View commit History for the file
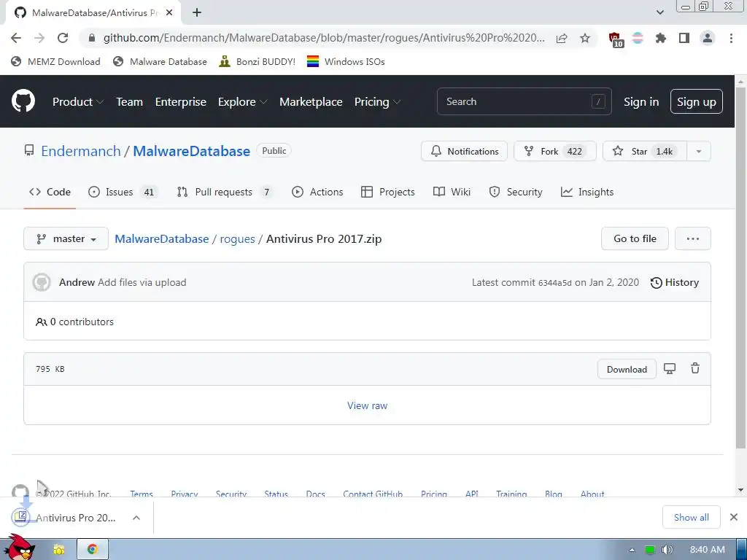The height and width of the screenshot is (560, 747). tap(675, 282)
